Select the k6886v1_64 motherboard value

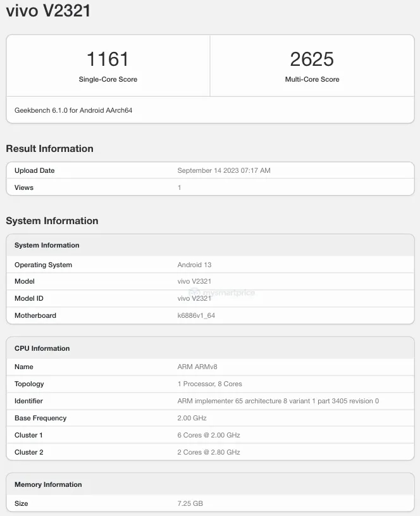click(196, 315)
